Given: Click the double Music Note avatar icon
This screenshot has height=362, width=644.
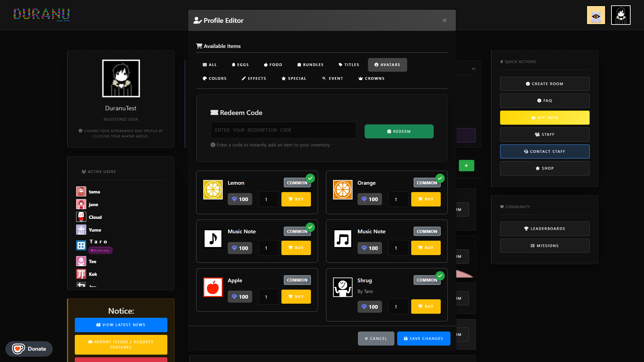Looking at the screenshot, I should [342, 239].
